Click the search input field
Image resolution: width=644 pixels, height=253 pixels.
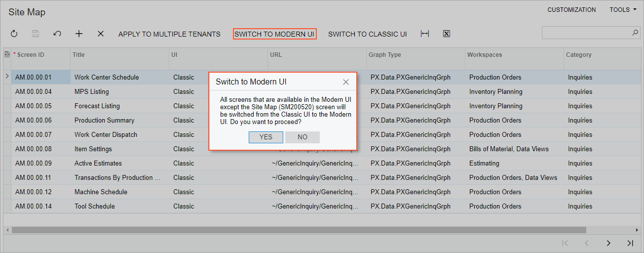(x=586, y=33)
